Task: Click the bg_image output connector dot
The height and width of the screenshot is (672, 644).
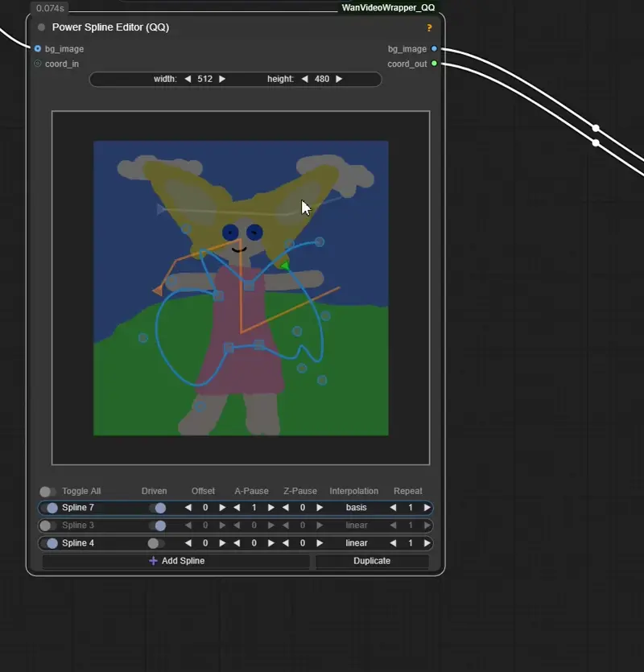Action: tap(435, 49)
